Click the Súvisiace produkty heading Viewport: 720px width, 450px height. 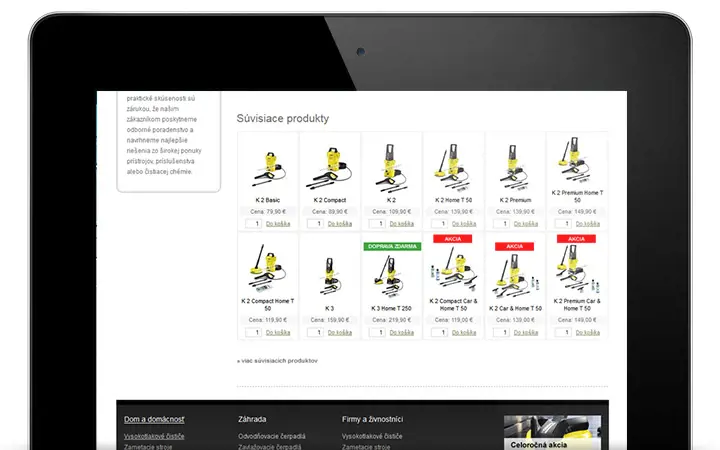(283, 118)
